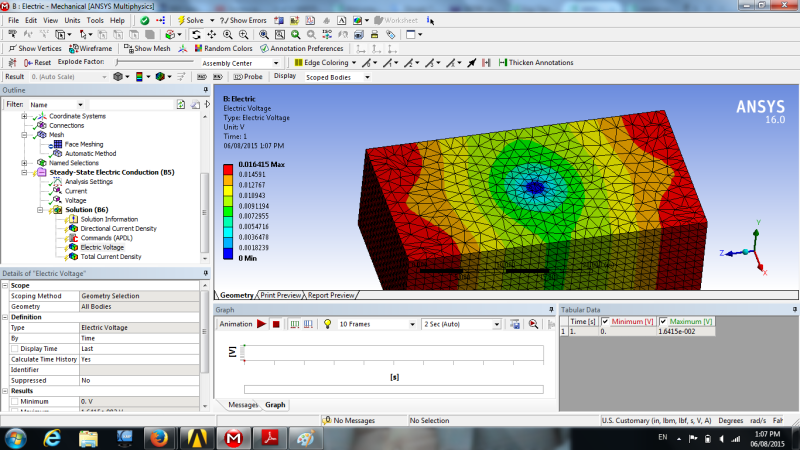Click the green magnifier zoom icon
800x450 pixels.
click(295, 35)
